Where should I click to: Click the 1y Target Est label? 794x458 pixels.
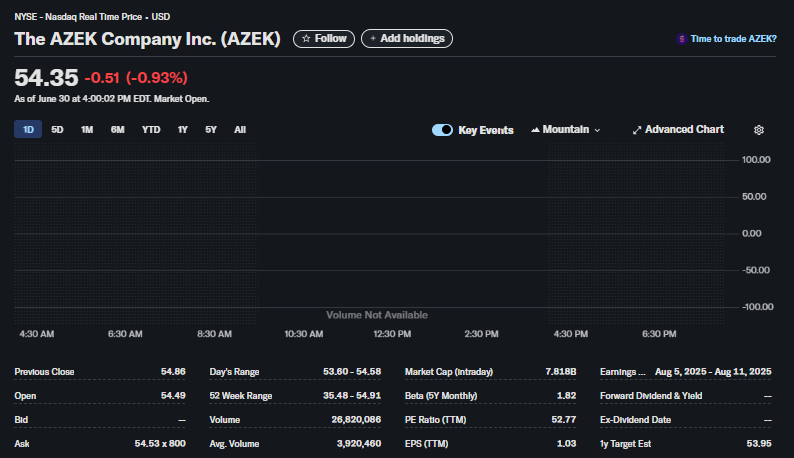coord(625,444)
